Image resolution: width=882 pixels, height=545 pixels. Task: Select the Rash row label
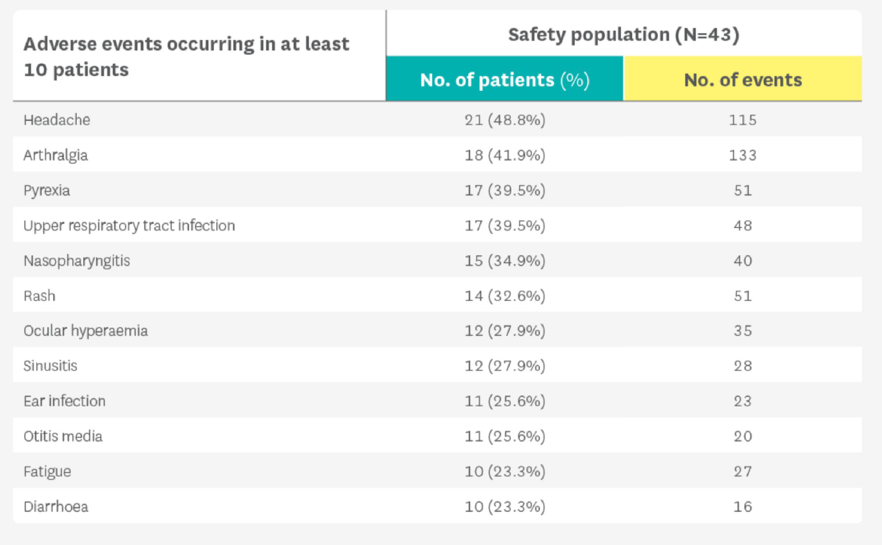40,296
